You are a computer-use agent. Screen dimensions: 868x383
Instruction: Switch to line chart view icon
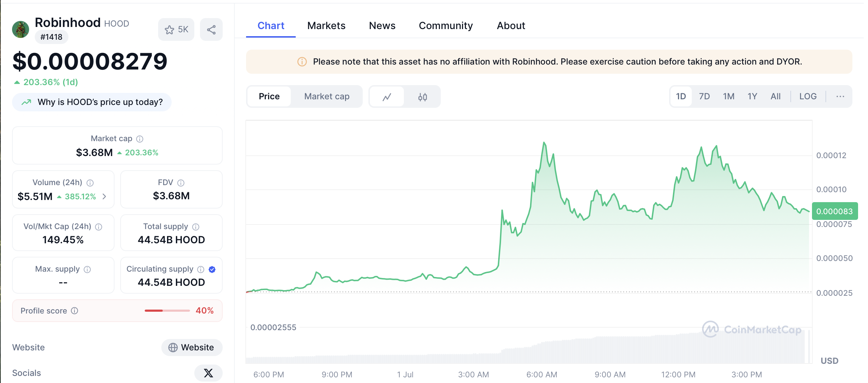[x=387, y=97]
